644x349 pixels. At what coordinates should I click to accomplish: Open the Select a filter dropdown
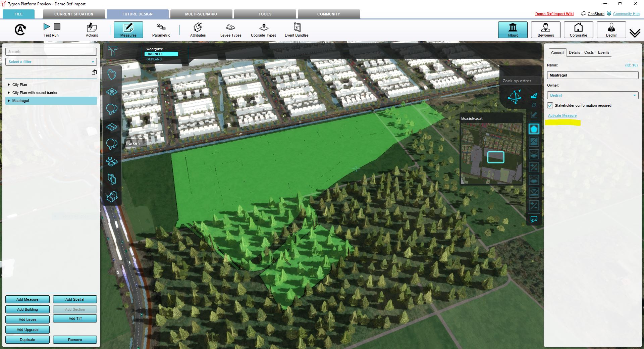(51, 62)
